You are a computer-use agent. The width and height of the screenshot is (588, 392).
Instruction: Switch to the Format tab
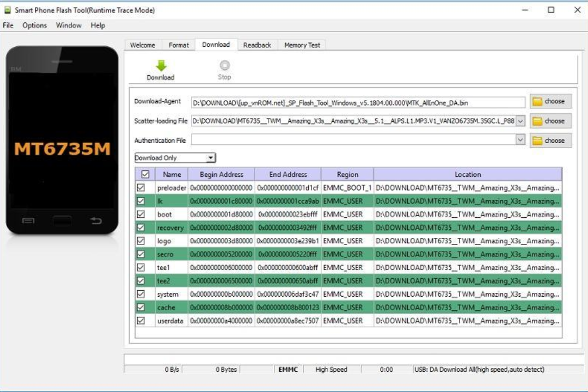click(179, 45)
